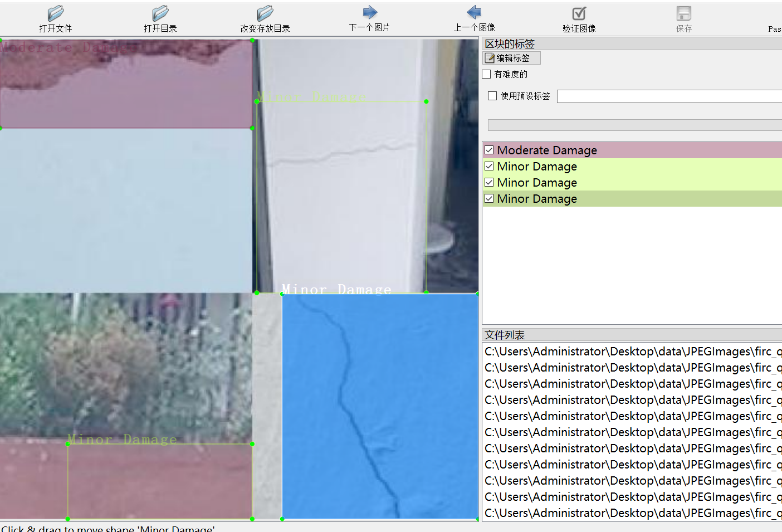This screenshot has height=532, width=782.
Task: Toggle the 有难度的 difficult checkbox
Action: point(487,74)
